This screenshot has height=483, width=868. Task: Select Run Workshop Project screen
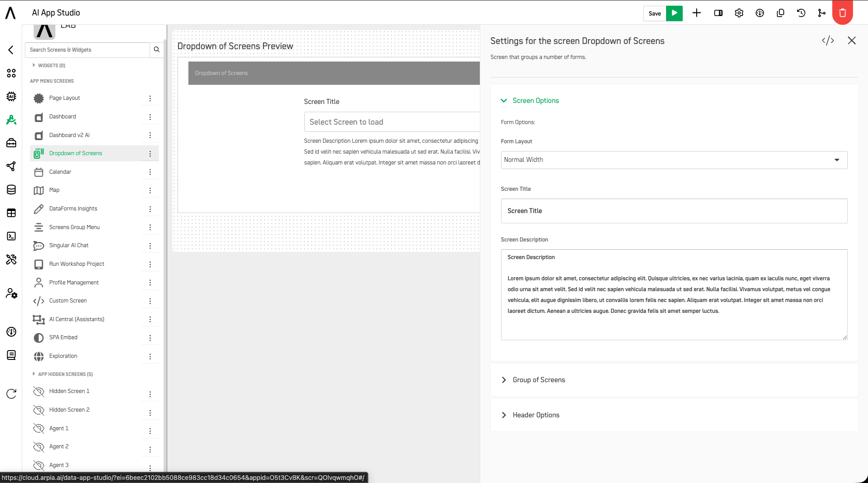tap(77, 264)
